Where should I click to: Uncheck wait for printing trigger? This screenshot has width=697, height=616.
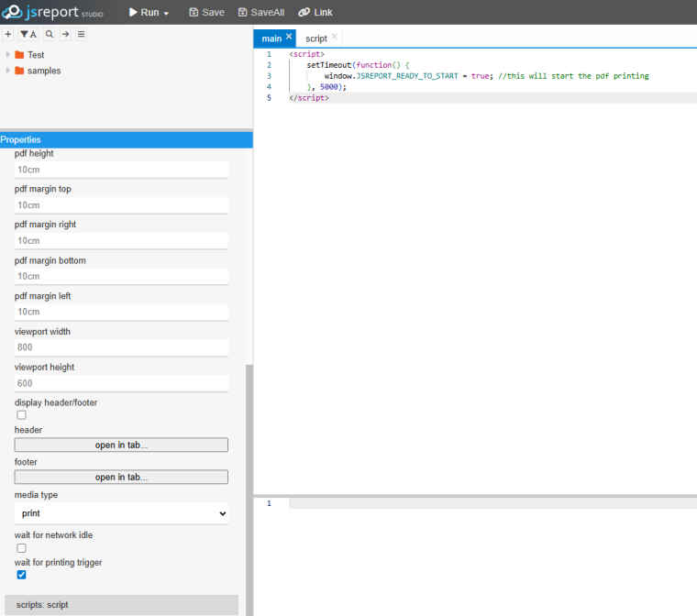tap(21, 575)
